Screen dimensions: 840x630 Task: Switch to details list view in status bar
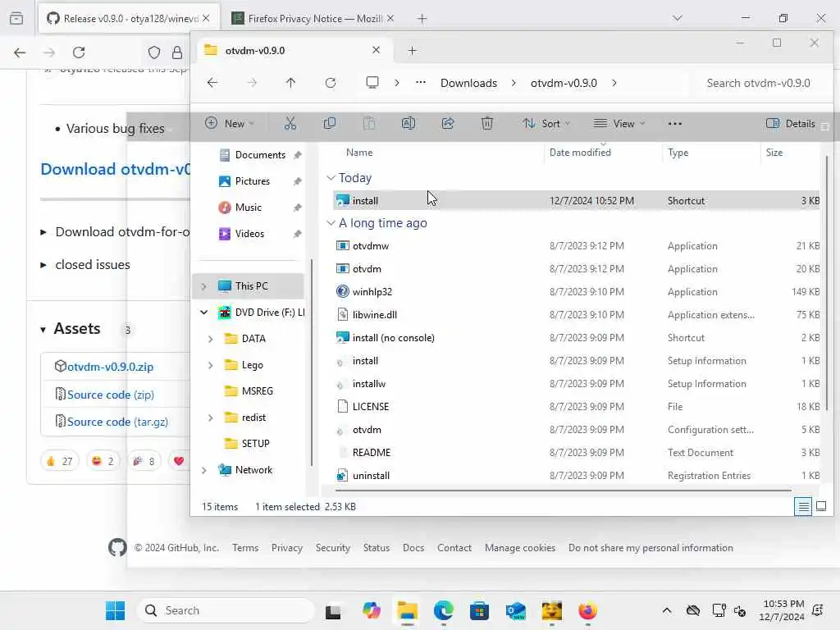click(x=803, y=506)
